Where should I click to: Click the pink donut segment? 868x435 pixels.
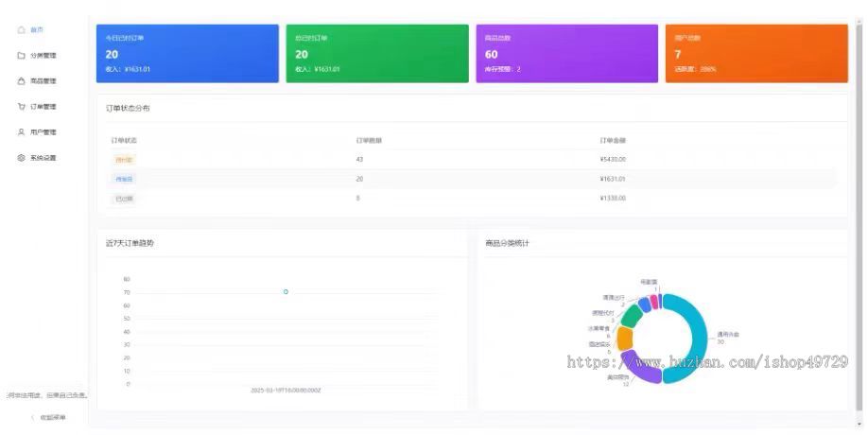coord(654,301)
